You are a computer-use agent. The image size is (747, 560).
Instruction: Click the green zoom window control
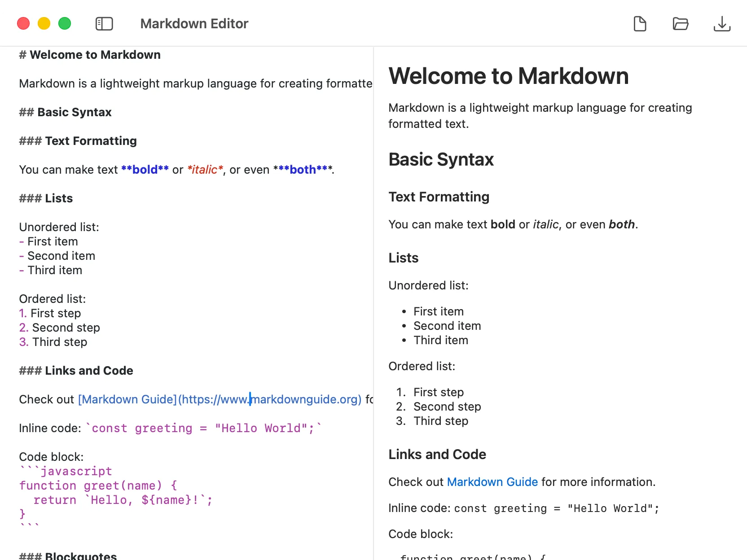tap(64, 23)
